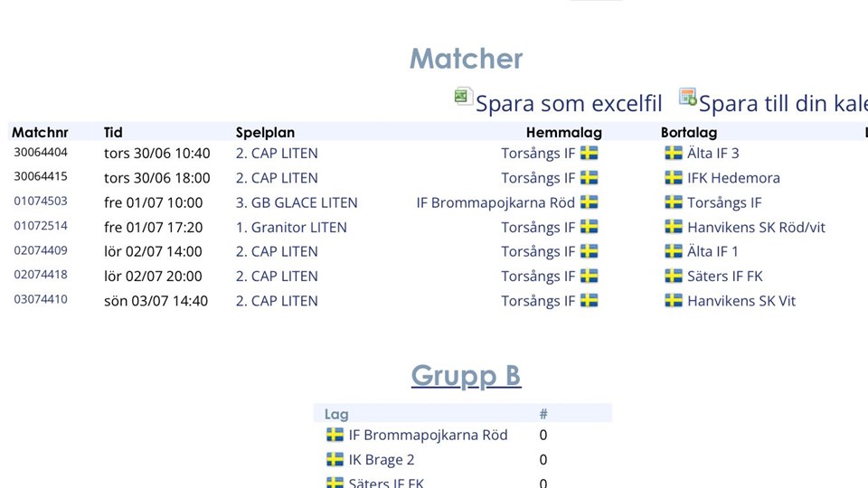Open venue 1. Granitor LITEN

click(x=291, y=227)
